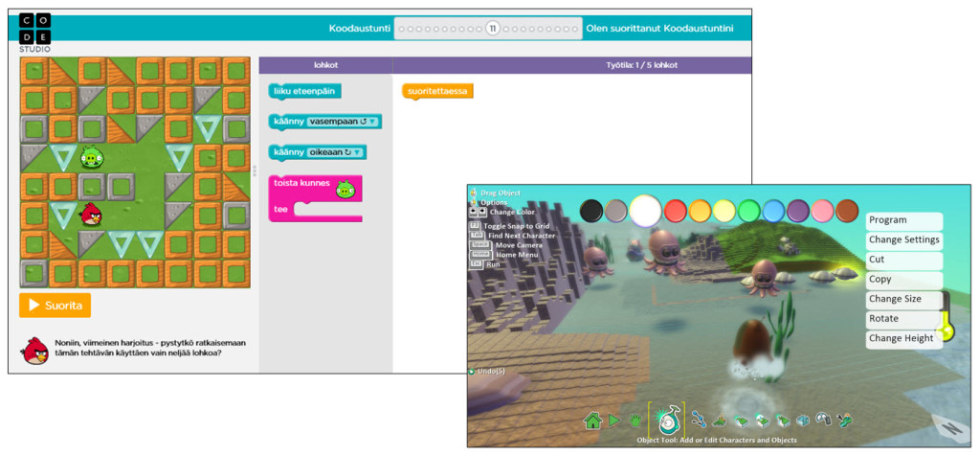Click the Find Next Character Tab hint
Image resolution: width=980 pixels, height=455 pixels.
[512, 236]
